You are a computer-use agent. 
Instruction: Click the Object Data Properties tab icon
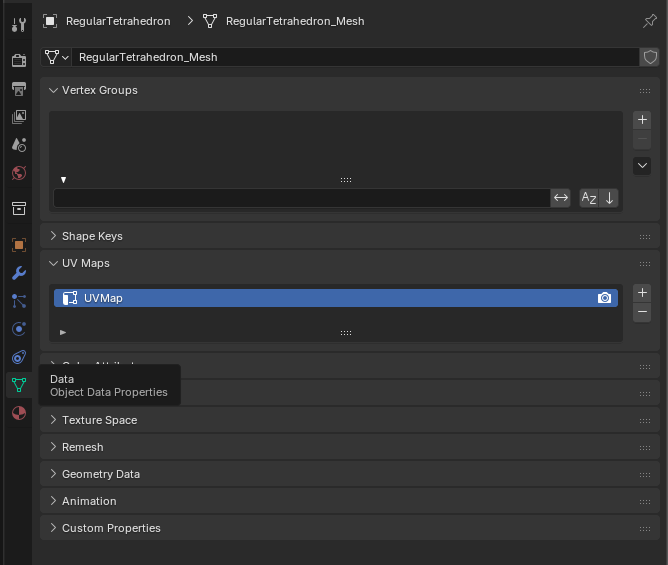(18, 385)
